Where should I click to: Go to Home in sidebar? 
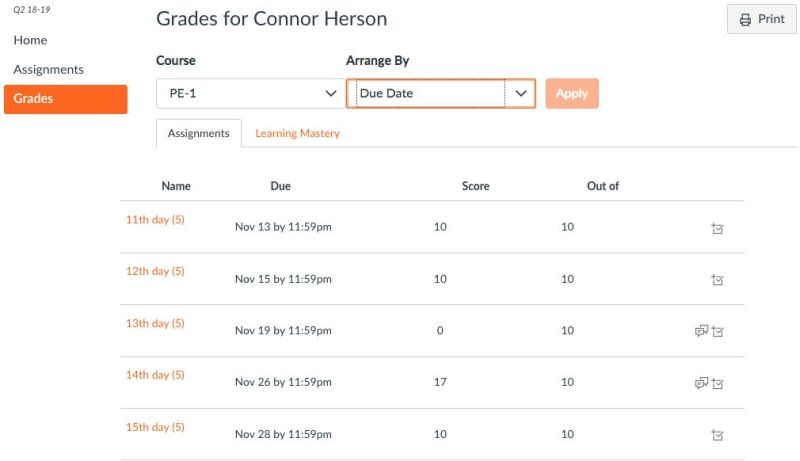pos(30,40)
